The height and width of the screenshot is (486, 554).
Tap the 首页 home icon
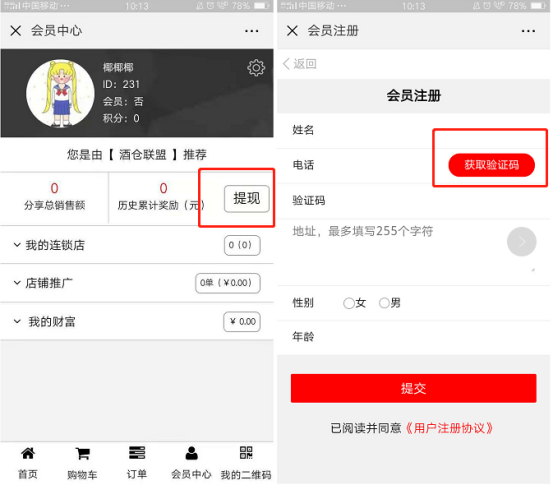(28, 453)
